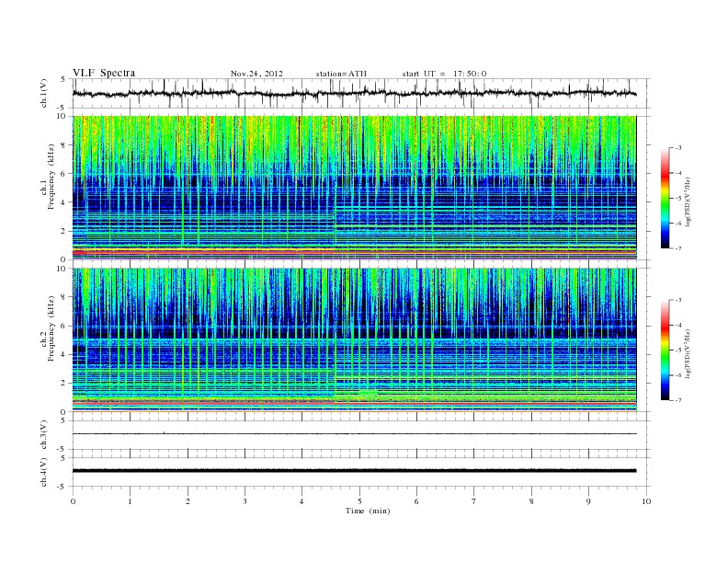Click time axis tick label "1"
Screen dimensions: 728x563
130,501
